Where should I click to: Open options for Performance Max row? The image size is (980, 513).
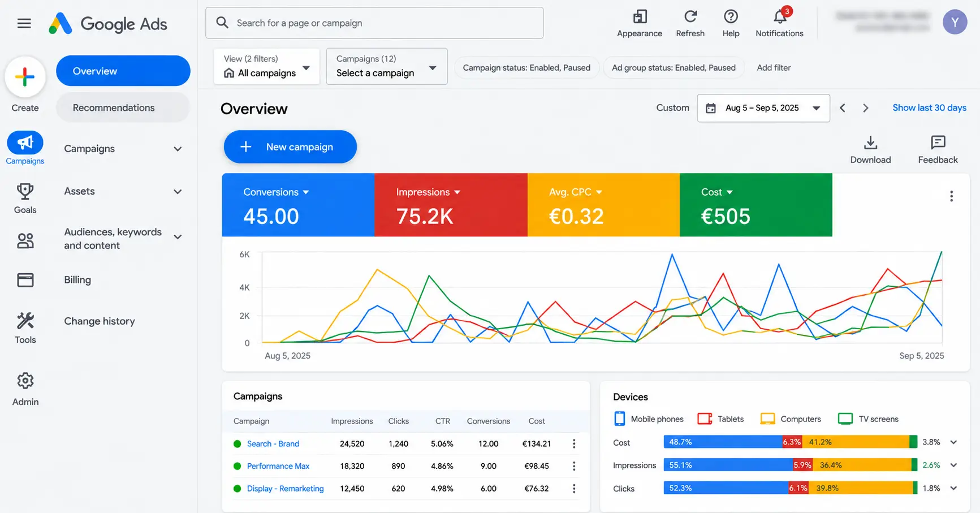point(574,466)
